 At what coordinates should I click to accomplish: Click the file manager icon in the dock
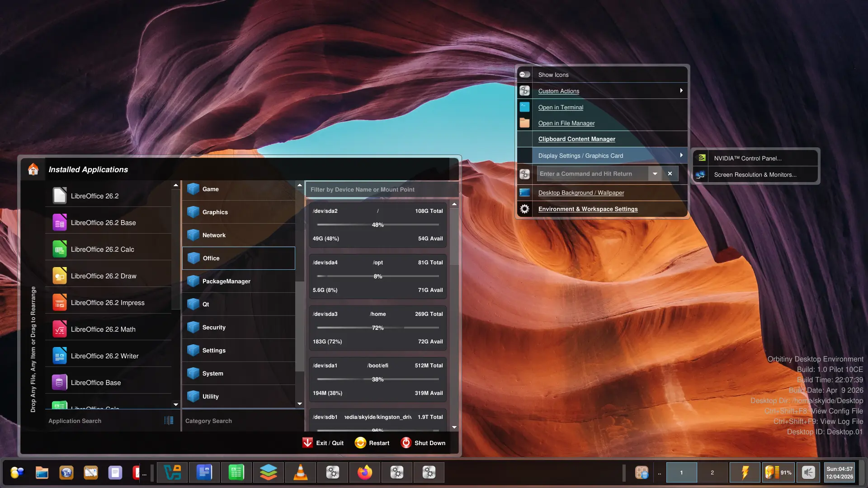point(42,473)
